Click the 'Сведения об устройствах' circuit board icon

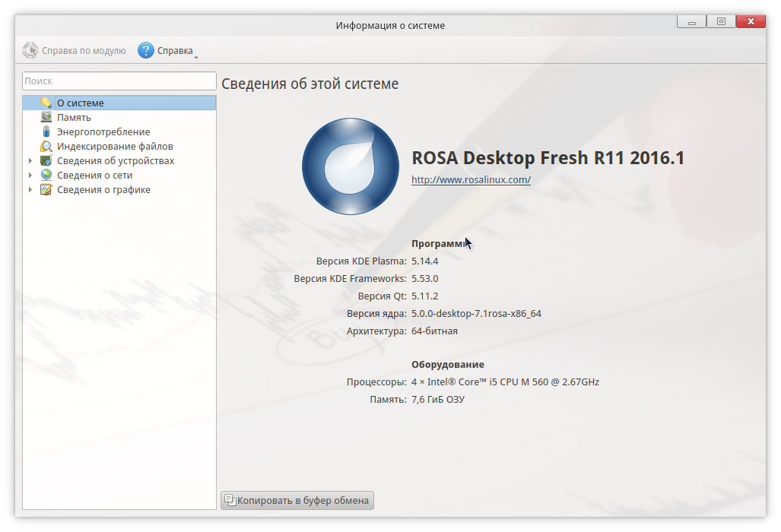coord(46,160)
